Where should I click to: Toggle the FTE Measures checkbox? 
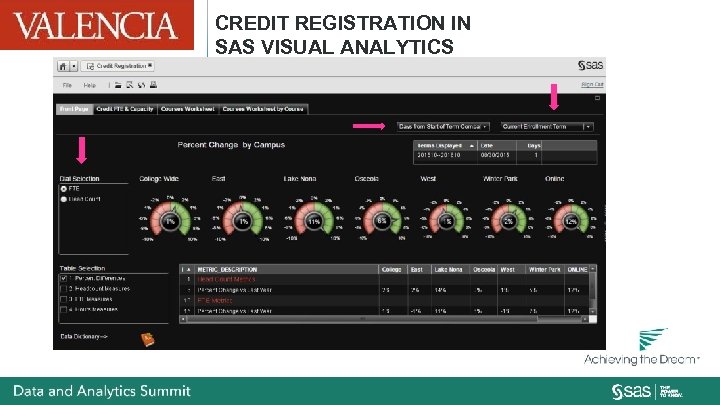[64, 299]
